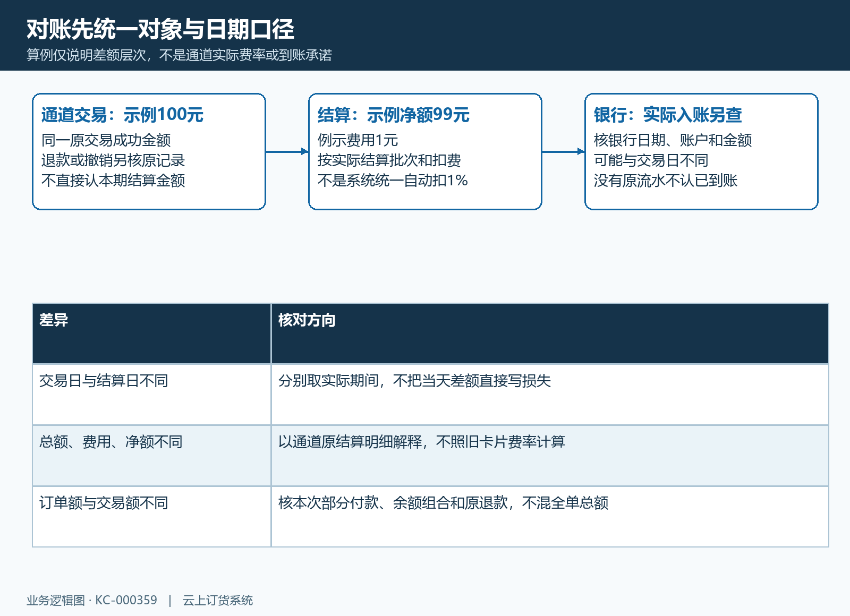Click the line '不直接认本期结算金额'
The width and height of the screenshot is (850, 616).
click(x=113, y=181)
